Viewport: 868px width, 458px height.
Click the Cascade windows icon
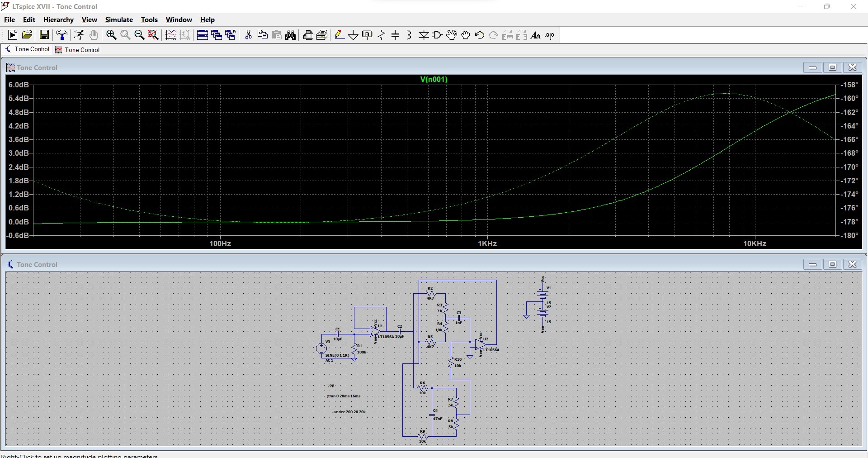(217, 35)
